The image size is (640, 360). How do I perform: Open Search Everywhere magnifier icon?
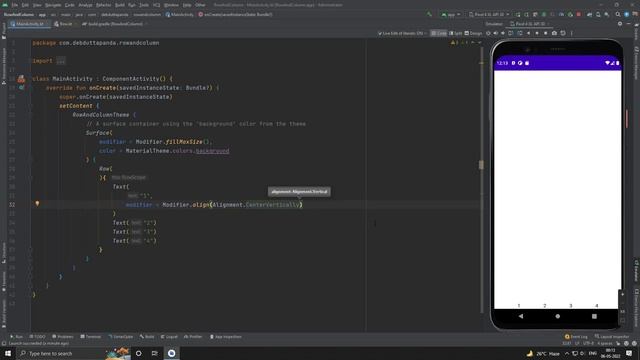[x=618, y=14]
